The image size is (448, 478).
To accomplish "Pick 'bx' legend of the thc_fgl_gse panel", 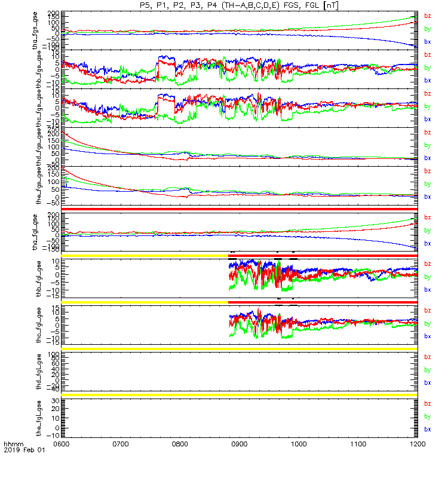I will pyautogui.click(x=428, y=336).
